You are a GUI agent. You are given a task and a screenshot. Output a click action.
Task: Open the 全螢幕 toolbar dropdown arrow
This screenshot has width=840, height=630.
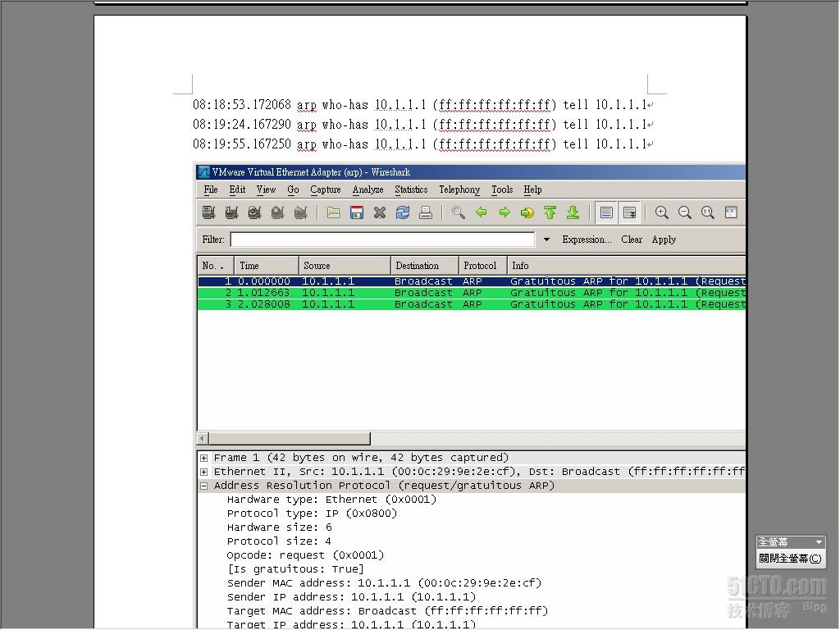[x=819, y=542]
